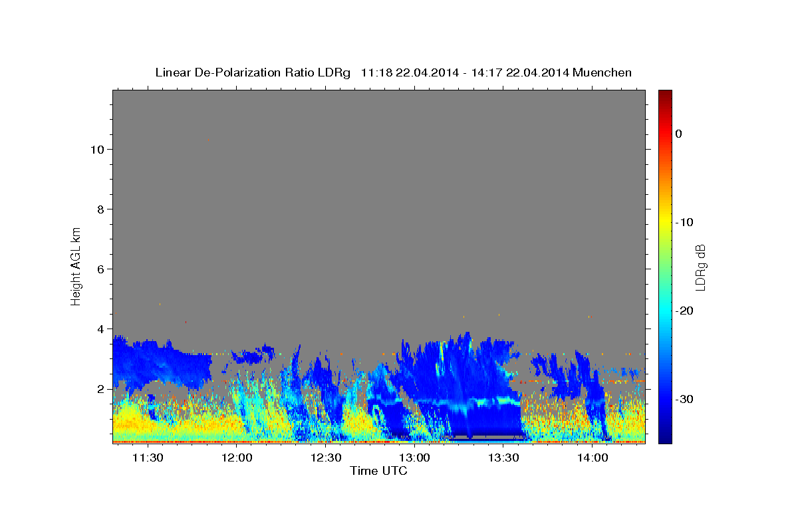This screenshot has width=798, height=532.
Task: Click the '11:30' time tick label
Action: pos(148,458)
